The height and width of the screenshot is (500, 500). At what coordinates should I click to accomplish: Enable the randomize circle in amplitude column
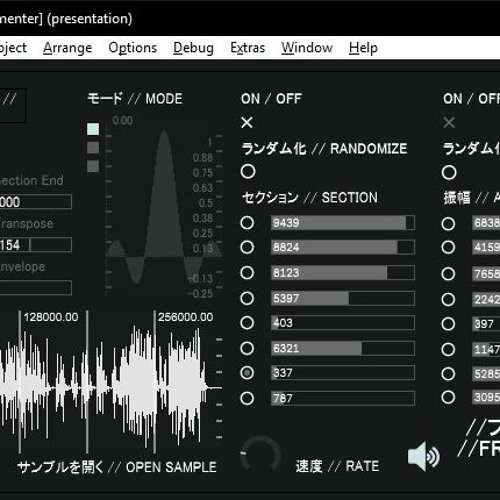click(x=449, y=172)
